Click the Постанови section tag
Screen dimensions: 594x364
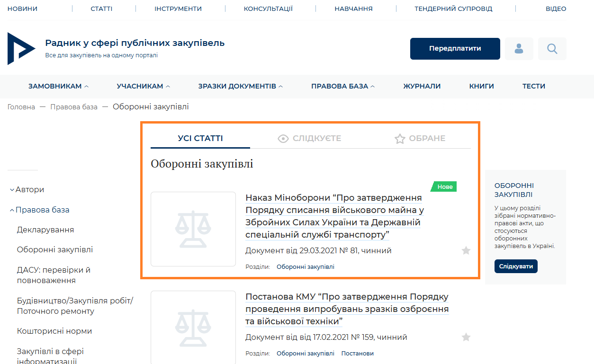pos(358,353)
